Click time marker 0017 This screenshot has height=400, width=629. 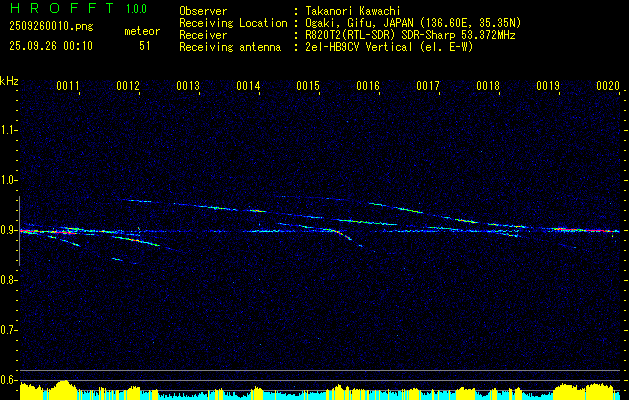tap(428, 86)
